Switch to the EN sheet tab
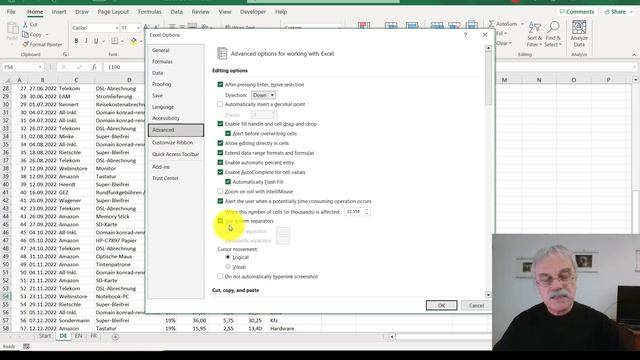The width and height of the screenshot is (640, 360). tap(78, 336)
